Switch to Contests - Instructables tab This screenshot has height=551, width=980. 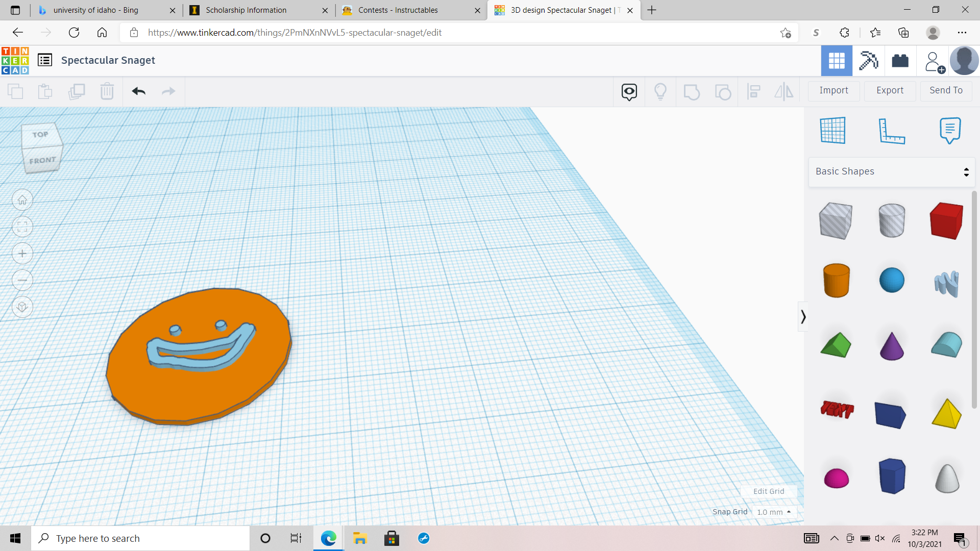coord(411,10)
